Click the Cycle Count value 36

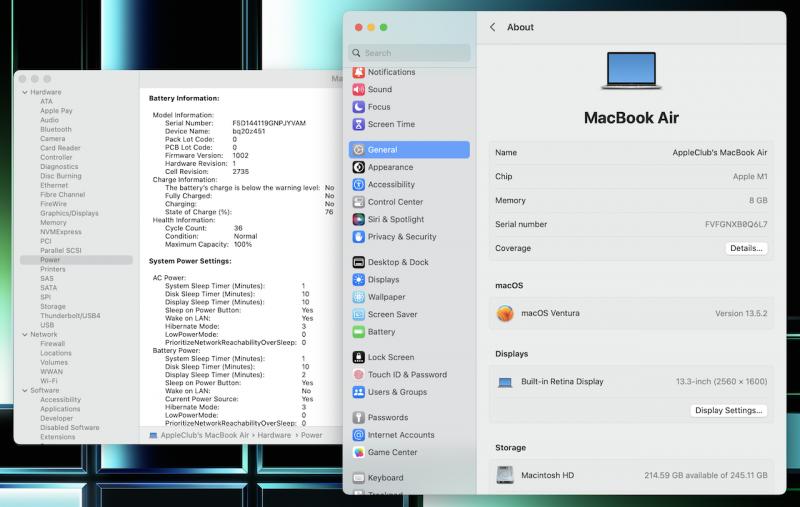tap(238, 228)
